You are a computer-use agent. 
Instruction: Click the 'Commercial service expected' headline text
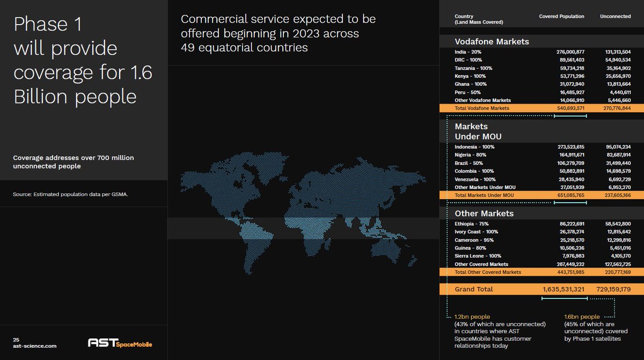coord(279,33)
